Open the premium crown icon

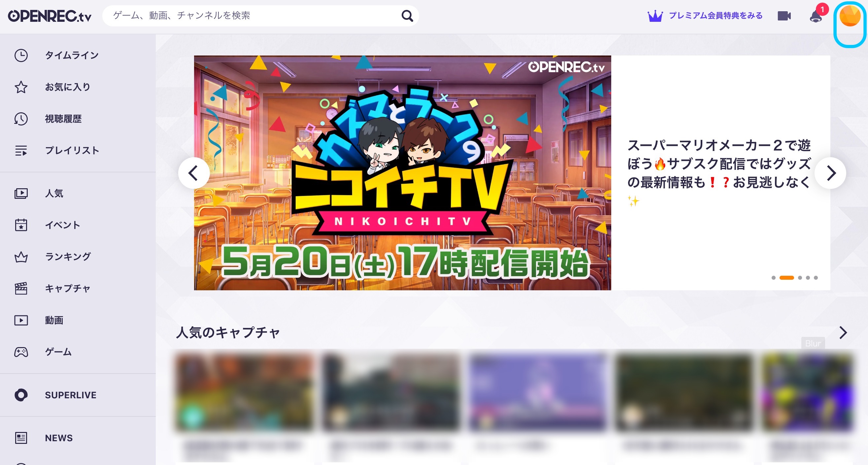click(655, 16)
